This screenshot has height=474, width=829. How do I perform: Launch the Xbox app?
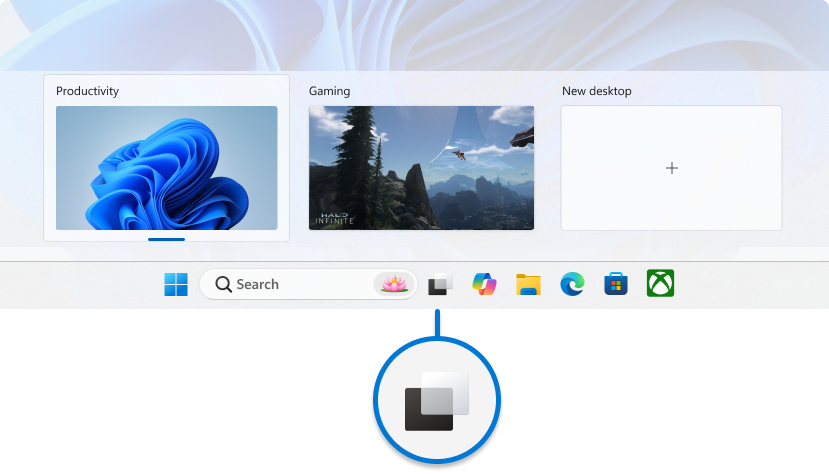tap(660, 285)
